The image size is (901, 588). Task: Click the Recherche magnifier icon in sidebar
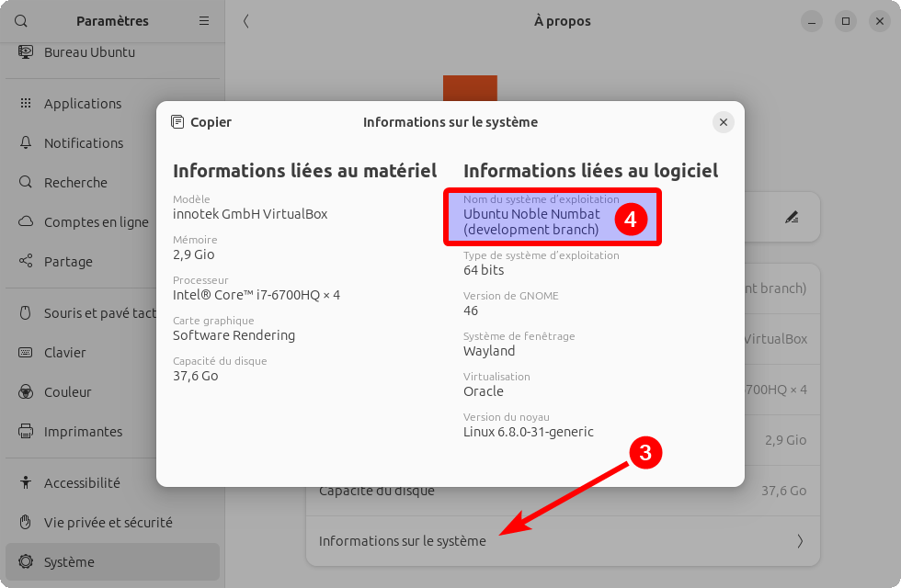pyautogui.click(x=26, y=182)
